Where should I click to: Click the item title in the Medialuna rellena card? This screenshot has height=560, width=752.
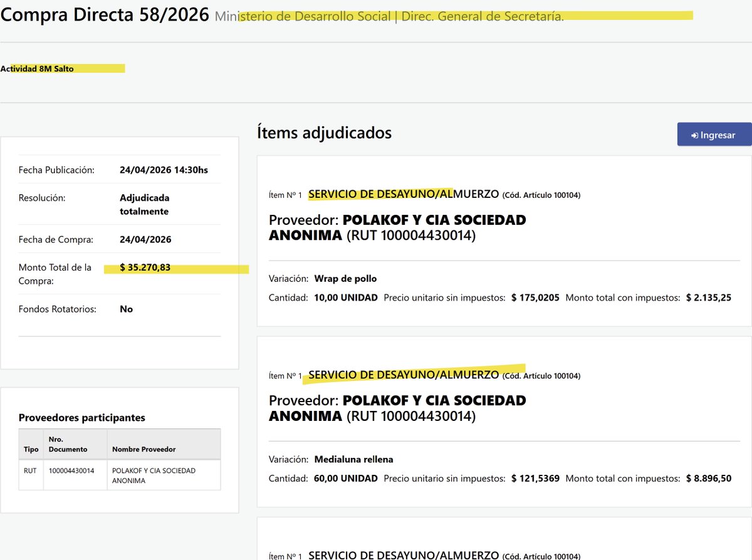[404, 375]
